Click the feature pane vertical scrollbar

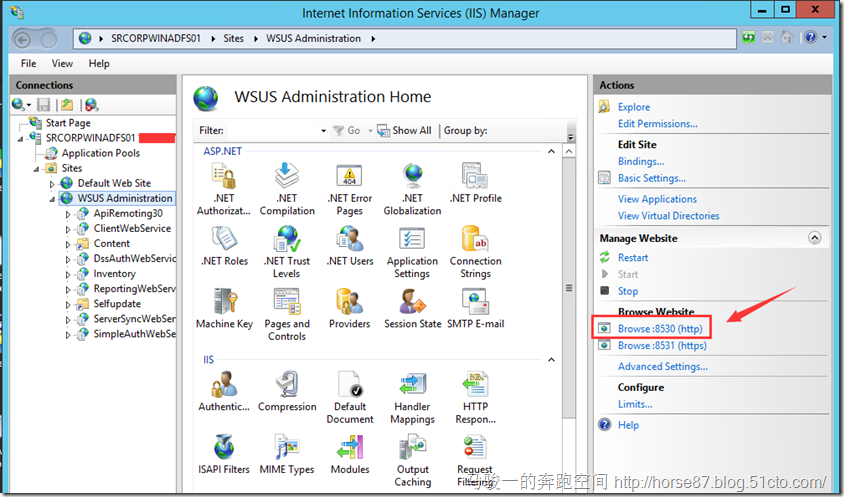(569, 288)
